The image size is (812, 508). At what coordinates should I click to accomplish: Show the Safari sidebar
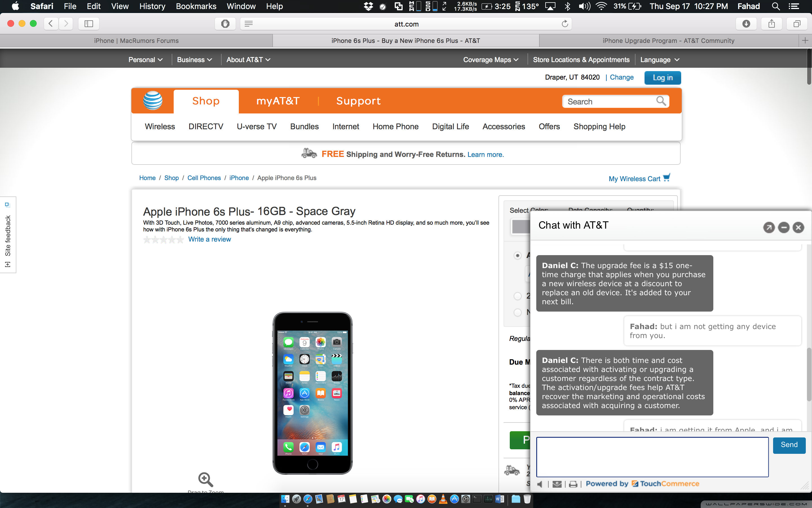click(x=89, y=23)
